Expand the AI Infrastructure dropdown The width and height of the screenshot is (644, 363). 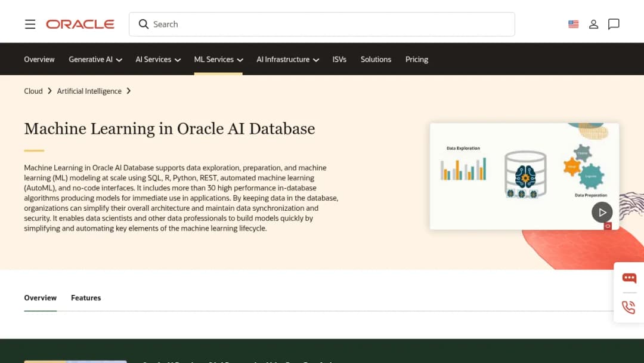[287, 59]
